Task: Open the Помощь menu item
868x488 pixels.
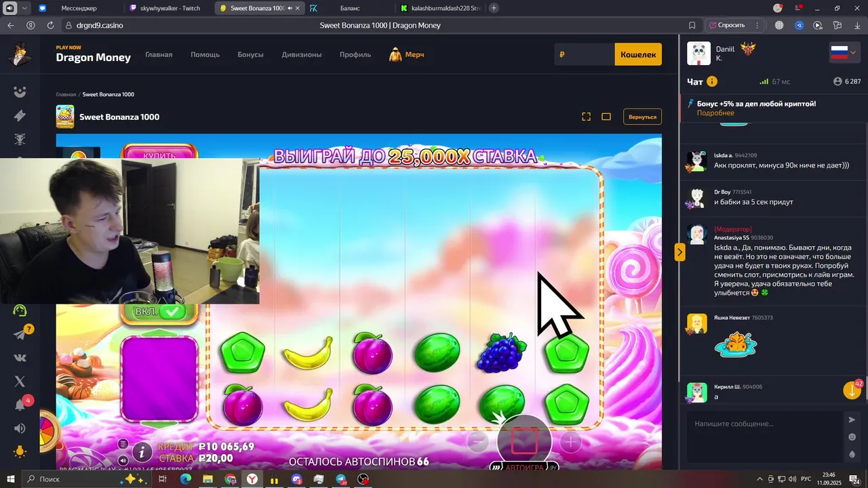Action: coord(205,54)
